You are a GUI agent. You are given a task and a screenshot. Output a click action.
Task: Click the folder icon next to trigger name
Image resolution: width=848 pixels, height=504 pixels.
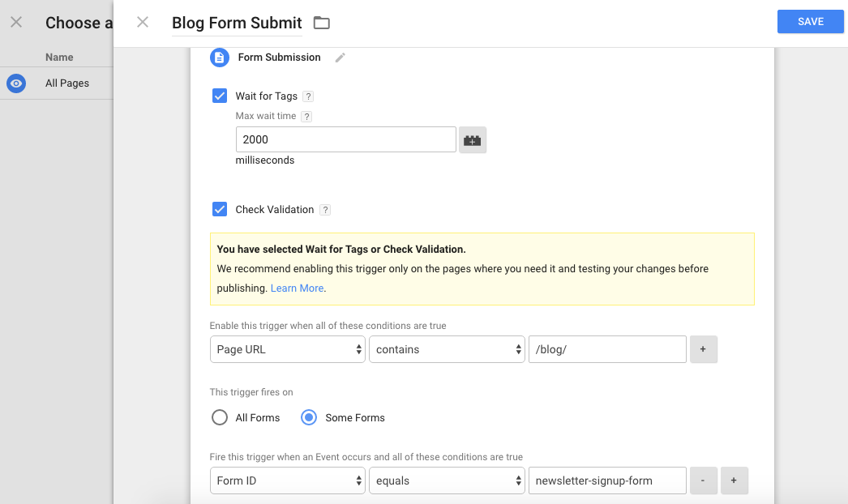[x=322, y=23]
